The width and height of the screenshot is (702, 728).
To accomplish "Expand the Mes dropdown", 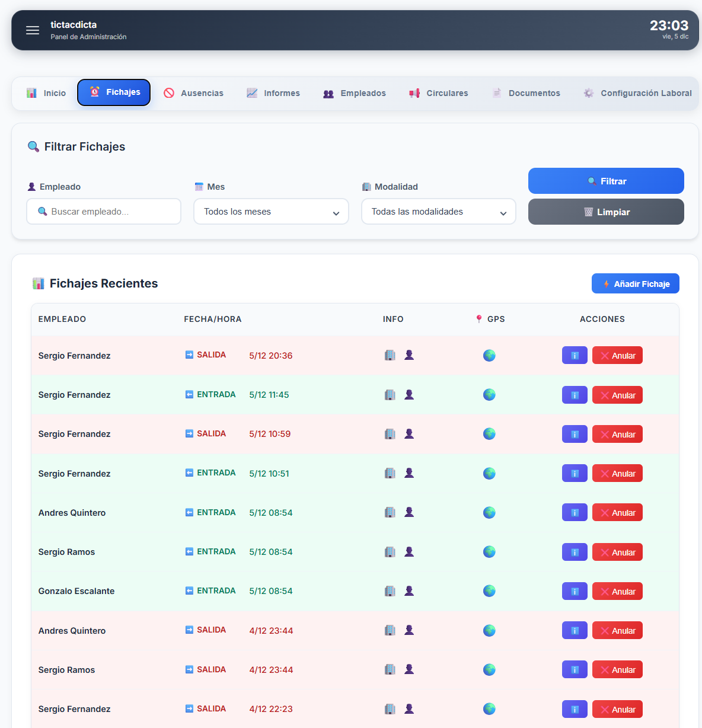I will click(271, 212).
